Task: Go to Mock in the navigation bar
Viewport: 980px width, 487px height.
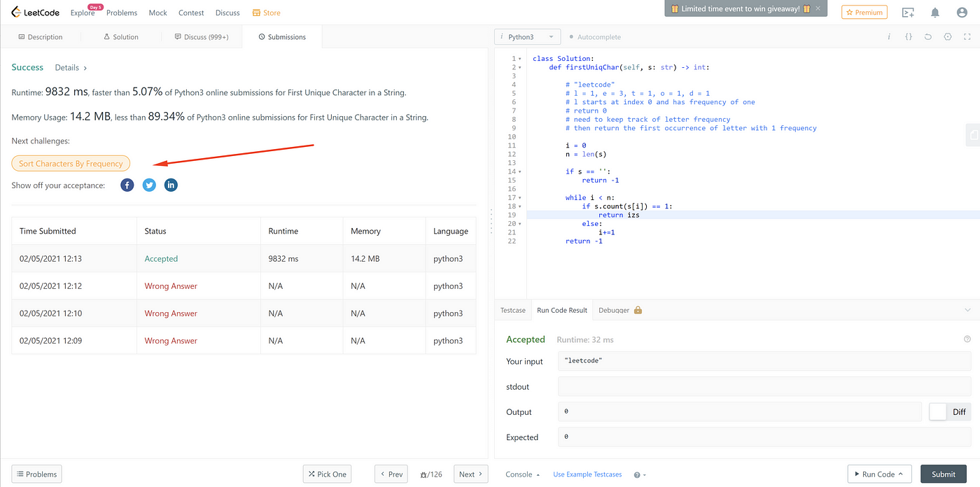Action: [x=158, y=13]
